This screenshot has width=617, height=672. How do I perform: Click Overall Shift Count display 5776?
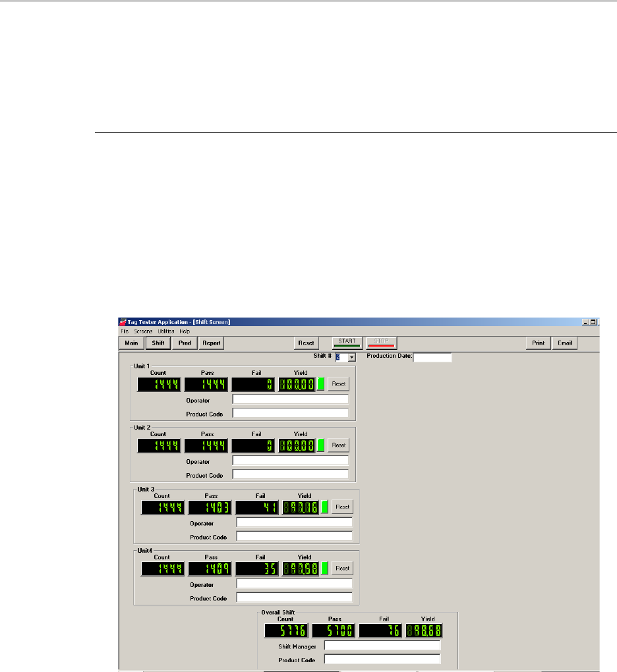click(287, 630)
